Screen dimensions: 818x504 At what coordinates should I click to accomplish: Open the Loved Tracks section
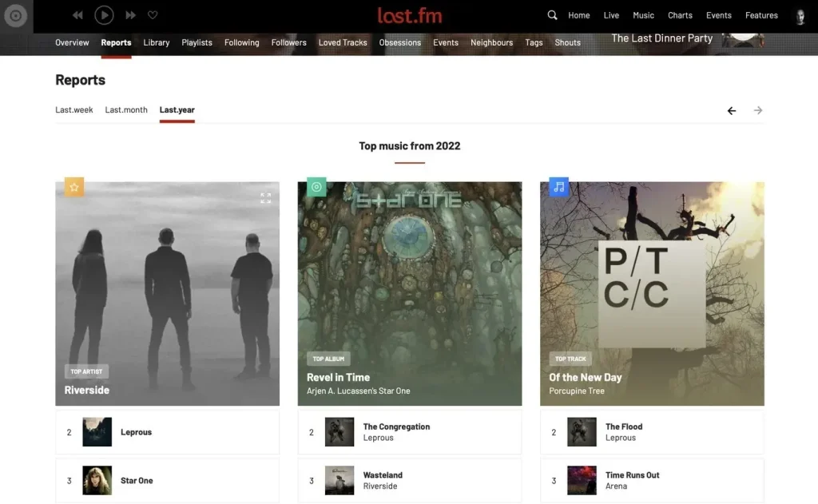tap(343, 42)
